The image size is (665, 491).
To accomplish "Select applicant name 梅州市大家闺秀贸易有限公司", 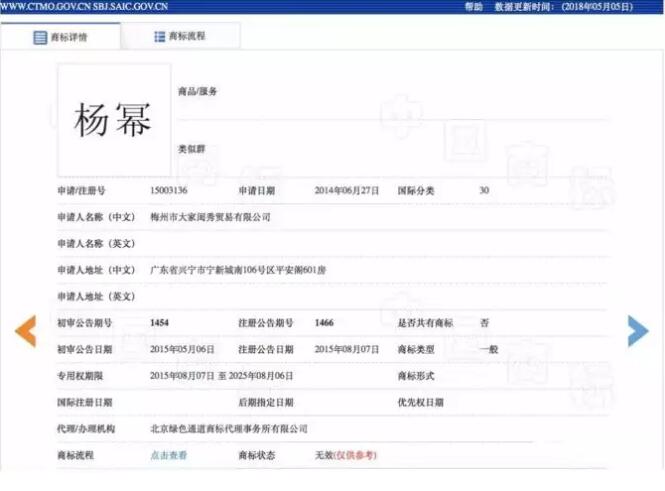I will [x=210, y=217].
